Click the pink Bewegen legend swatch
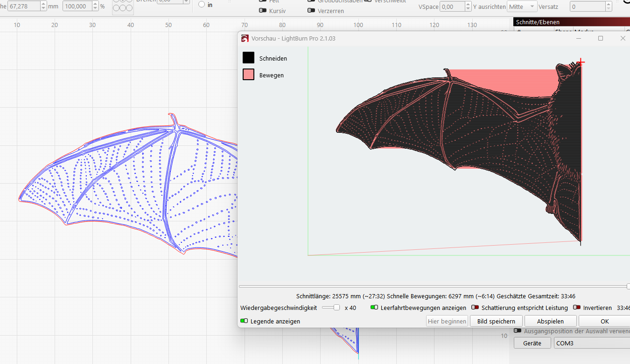630x364 pixels. (248, 75)
